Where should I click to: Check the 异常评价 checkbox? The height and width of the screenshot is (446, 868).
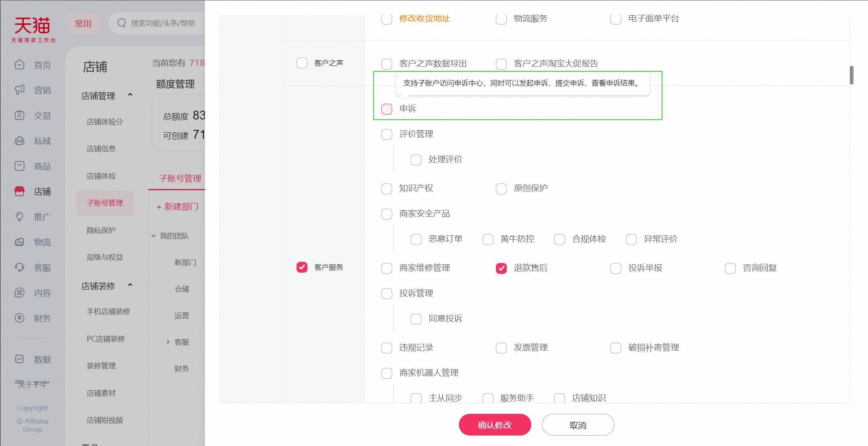pos(631,239)
